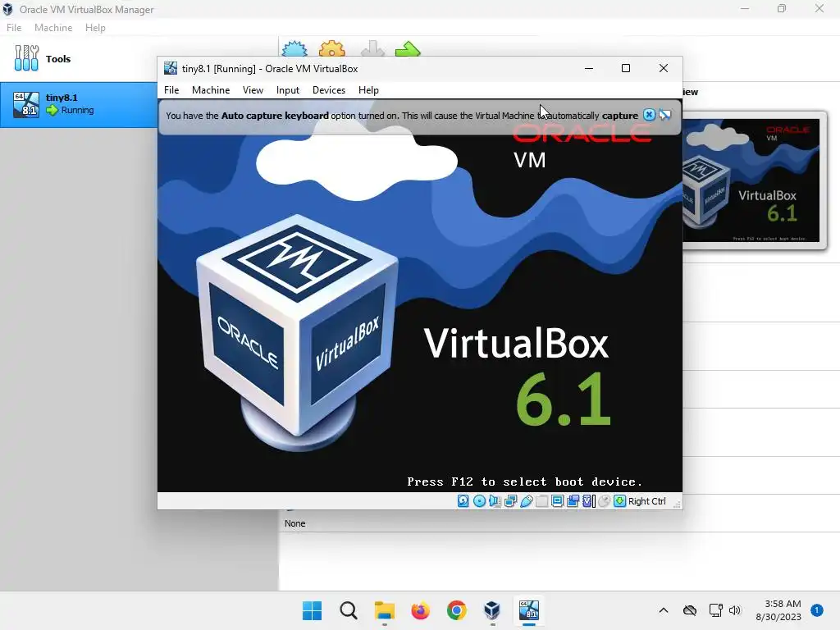Click the Discard gray arrow icon in Manager toolbar
This screenshot has width=840, height=630.
tap(372, 48)
